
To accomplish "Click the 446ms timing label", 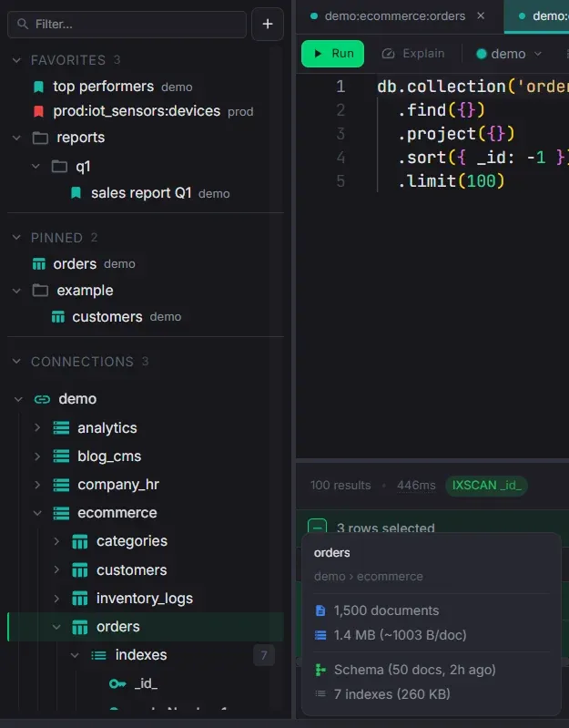I will 416,485.
